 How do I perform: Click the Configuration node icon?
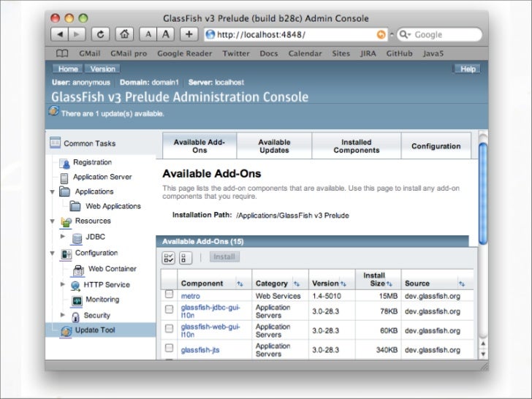tap(66, 254)
